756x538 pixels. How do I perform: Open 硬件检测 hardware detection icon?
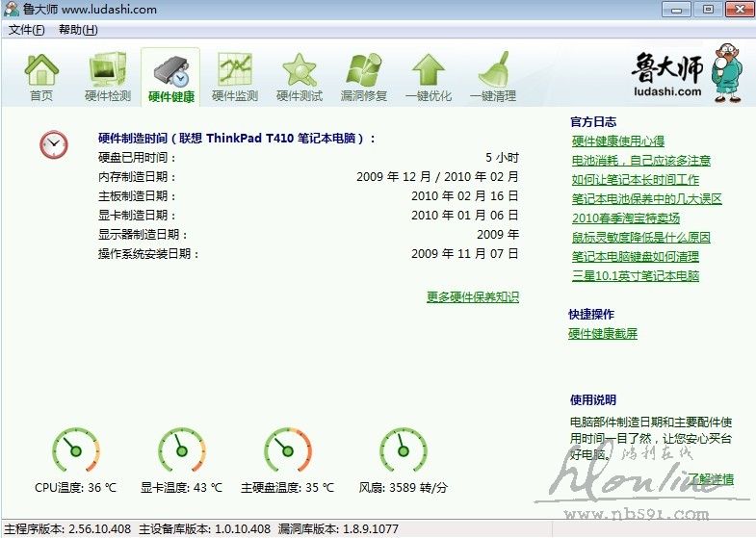tap(108, 77)
